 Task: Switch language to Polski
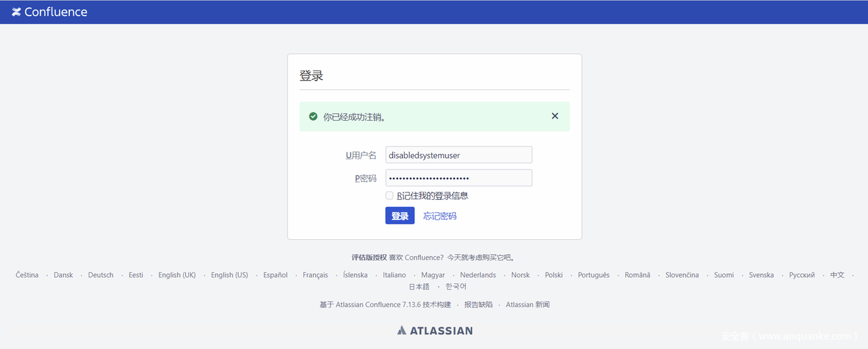point(554,275)
